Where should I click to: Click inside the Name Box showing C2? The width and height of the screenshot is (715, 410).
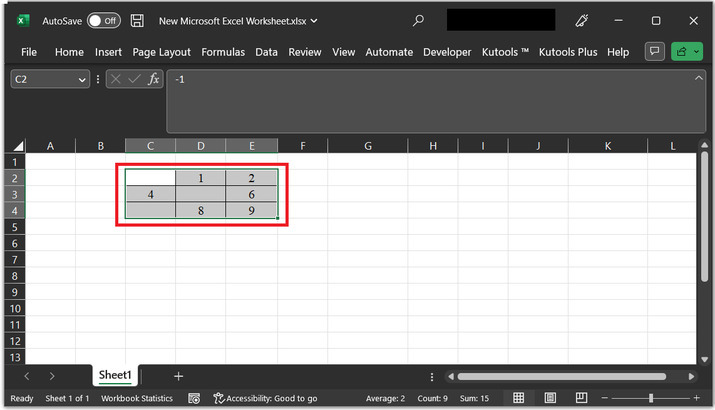pyautogui.click(x=43, y=79)
